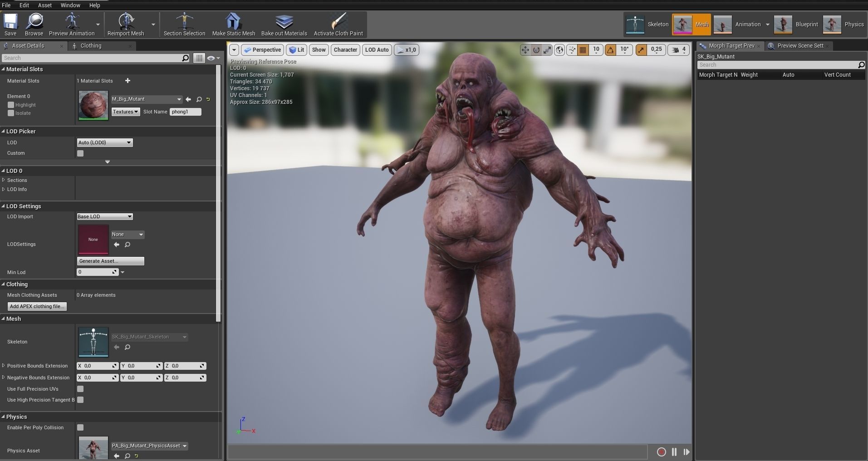Toggle scale snapping in viewport
This screenshot has width=868, height=461.
click(x=641, y=50)
